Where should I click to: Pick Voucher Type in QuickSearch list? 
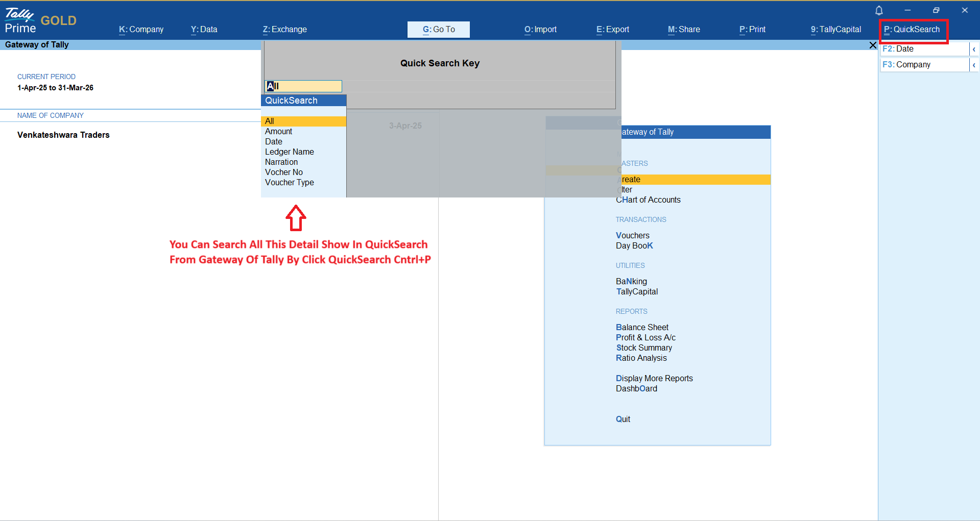coord(289,183)
